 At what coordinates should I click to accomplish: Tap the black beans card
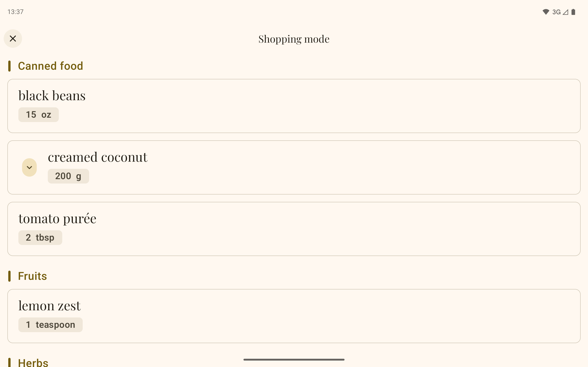pyautogui.click(x=294, y=106)
